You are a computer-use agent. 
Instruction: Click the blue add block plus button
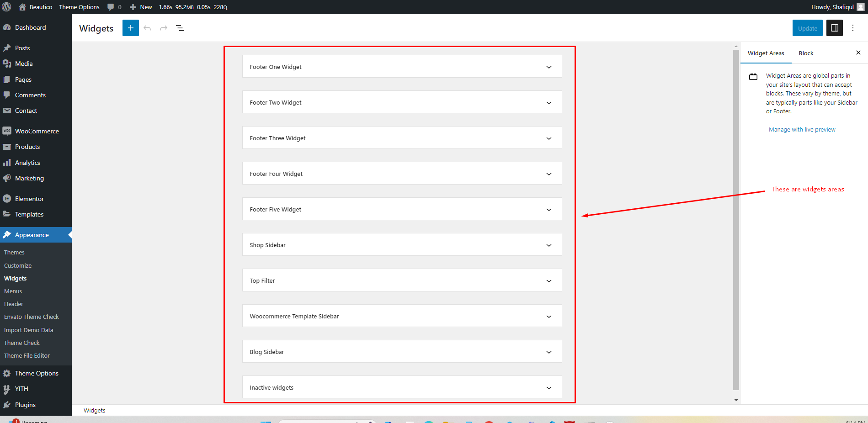[x=131, y=28]
